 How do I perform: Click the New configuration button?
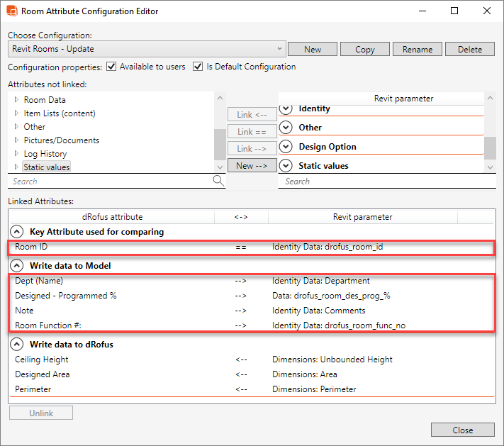312,50
